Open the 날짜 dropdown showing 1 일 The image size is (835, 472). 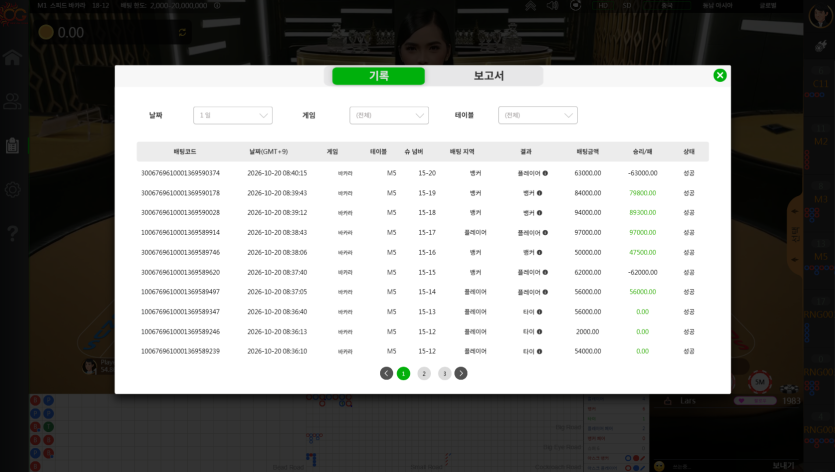233,115
